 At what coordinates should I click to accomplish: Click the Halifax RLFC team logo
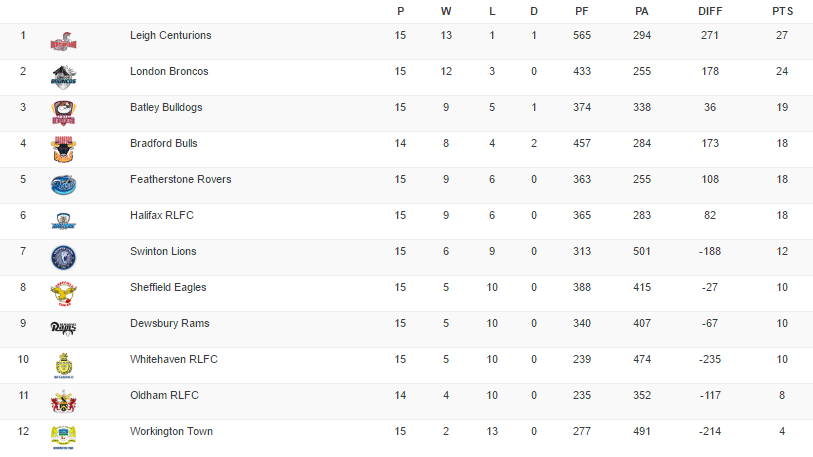pyautogui.click(x=63, y=221)
